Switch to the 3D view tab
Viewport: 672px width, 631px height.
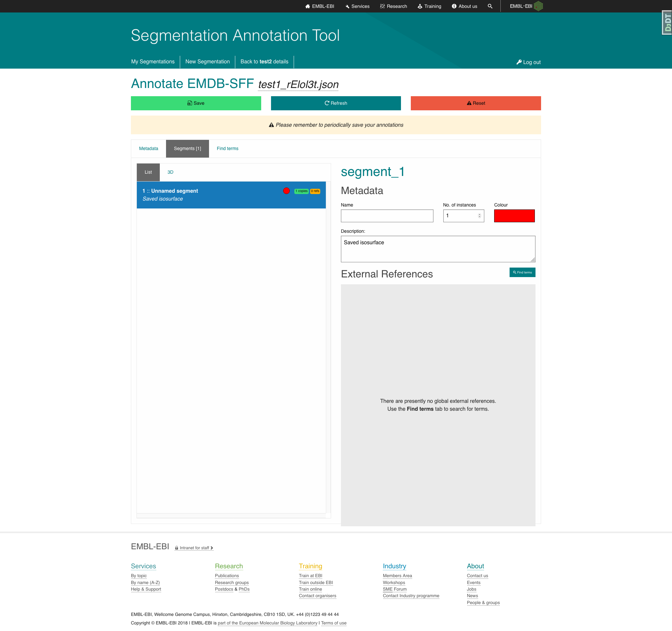click(x=170, y=172)
